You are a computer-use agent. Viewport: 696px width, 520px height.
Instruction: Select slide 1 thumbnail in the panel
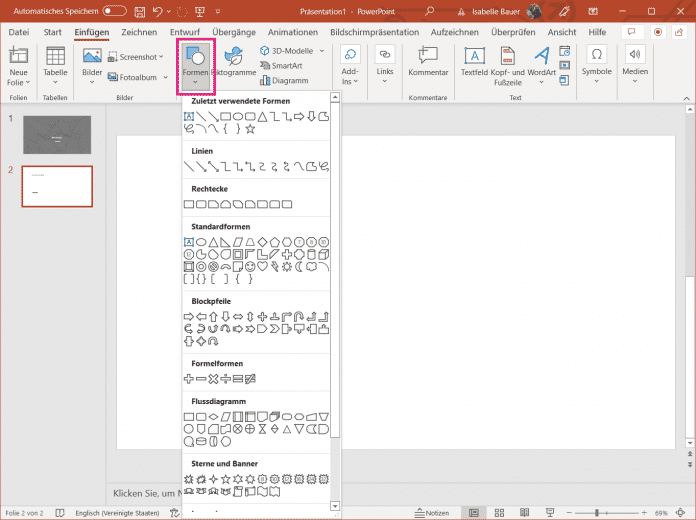click(57, 135)
